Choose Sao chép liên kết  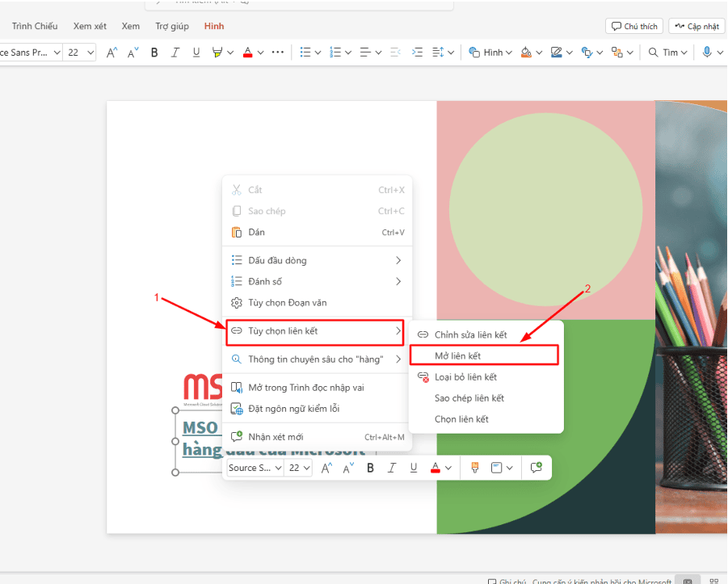[486, 398]
